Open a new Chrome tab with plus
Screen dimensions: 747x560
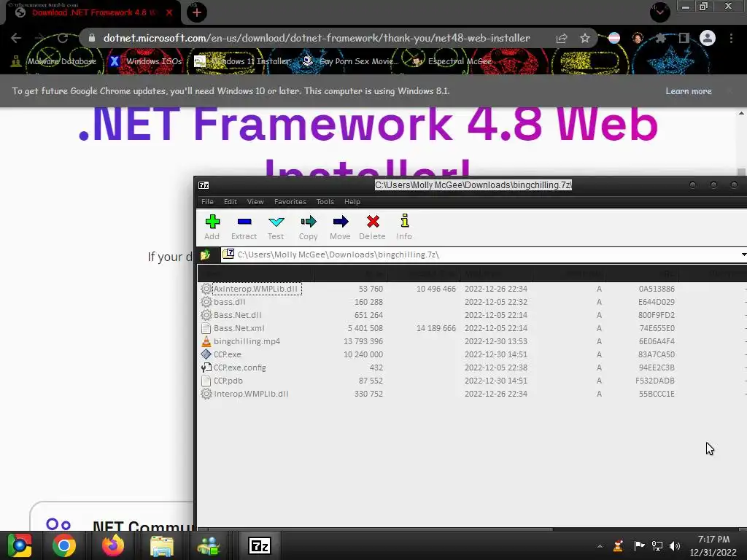pos(196,12)
